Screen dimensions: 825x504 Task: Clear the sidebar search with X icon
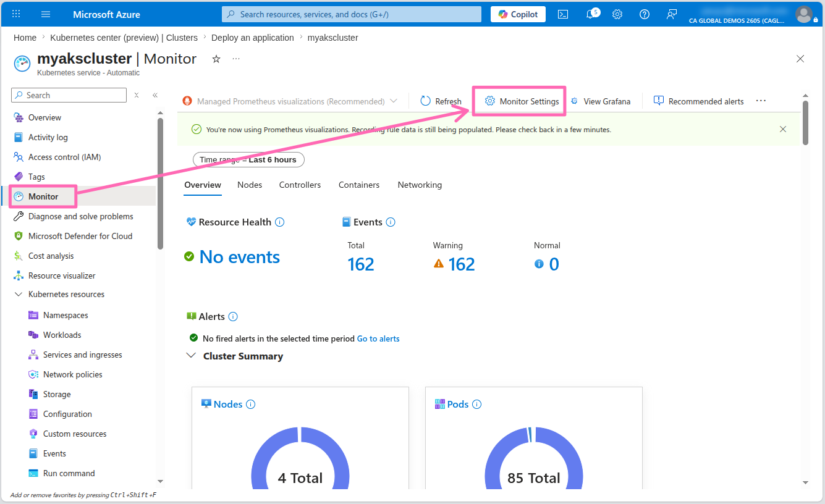pyautogui.click(x=137, y=95)
